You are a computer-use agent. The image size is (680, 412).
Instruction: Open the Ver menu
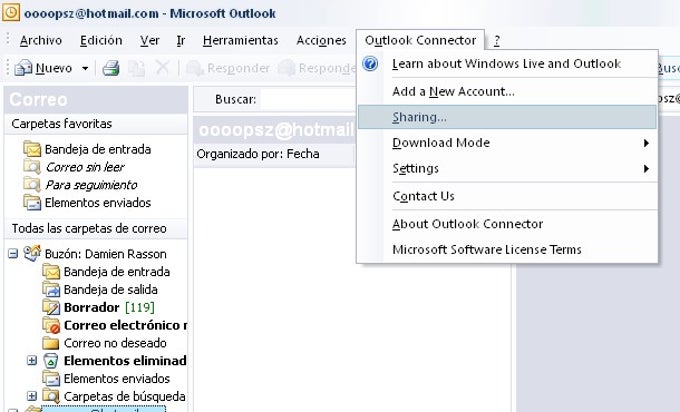(x=150, y=40)
